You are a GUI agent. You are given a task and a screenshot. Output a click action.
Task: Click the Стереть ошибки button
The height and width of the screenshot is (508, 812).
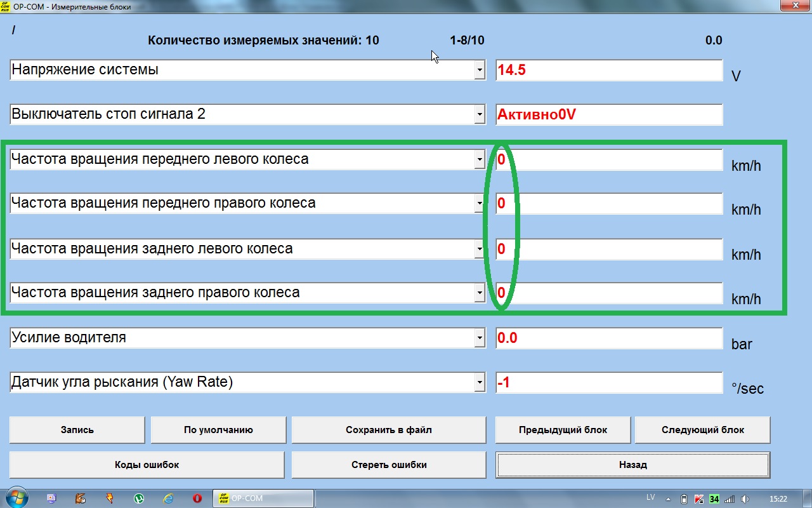[x=389, y=465]
